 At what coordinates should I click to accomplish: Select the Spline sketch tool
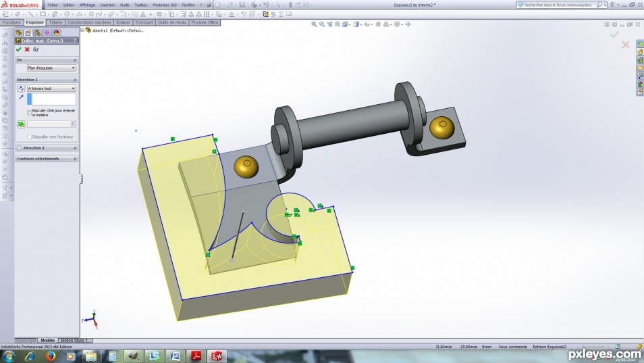coord(99,14)
